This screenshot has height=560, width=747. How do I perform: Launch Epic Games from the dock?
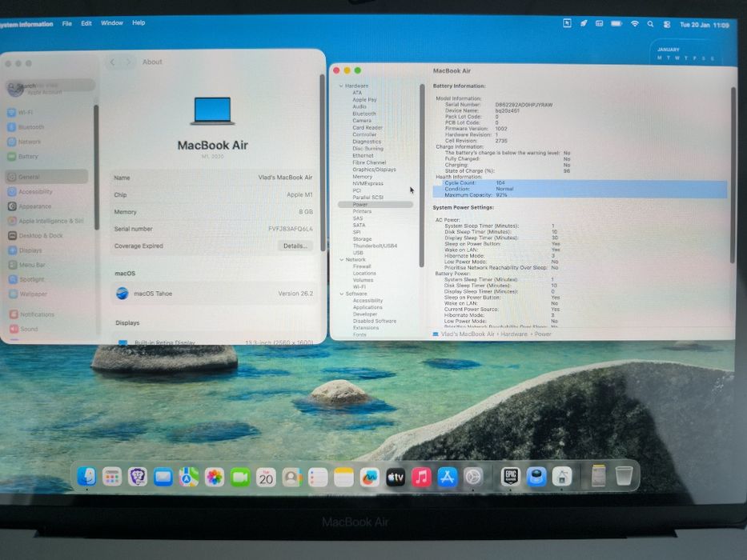[x=511, y=477]
